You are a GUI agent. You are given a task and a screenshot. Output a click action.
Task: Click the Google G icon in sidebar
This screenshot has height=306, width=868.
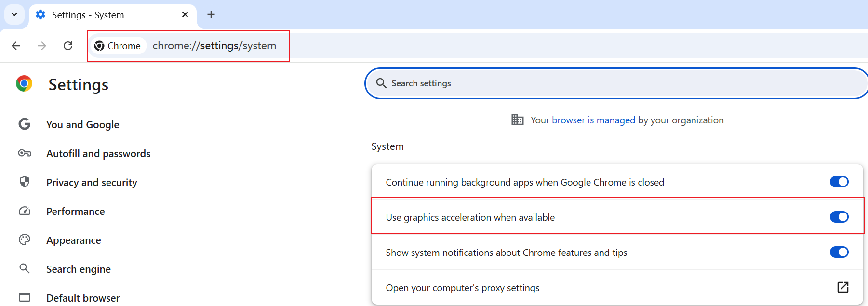pos(25,124)
